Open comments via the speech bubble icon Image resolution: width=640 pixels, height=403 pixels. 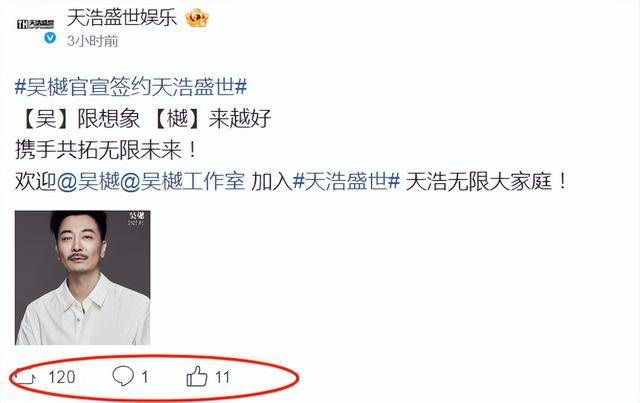(123, 376)
